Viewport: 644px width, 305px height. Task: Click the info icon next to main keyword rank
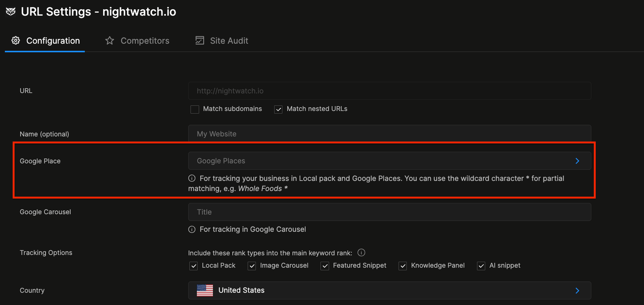(x=361, y=253)
